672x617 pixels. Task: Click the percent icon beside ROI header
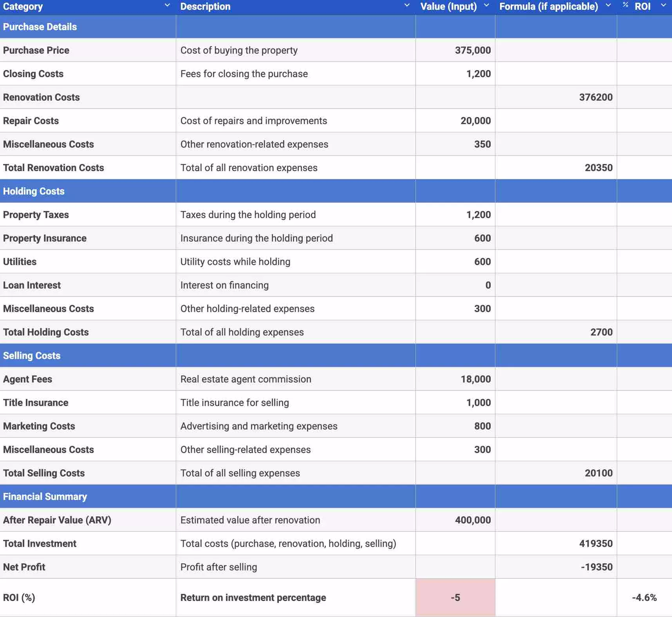coord(625,5)
